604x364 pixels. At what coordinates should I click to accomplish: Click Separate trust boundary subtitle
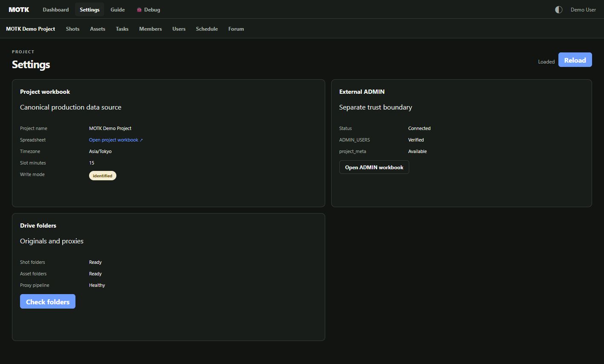(376, 107)
